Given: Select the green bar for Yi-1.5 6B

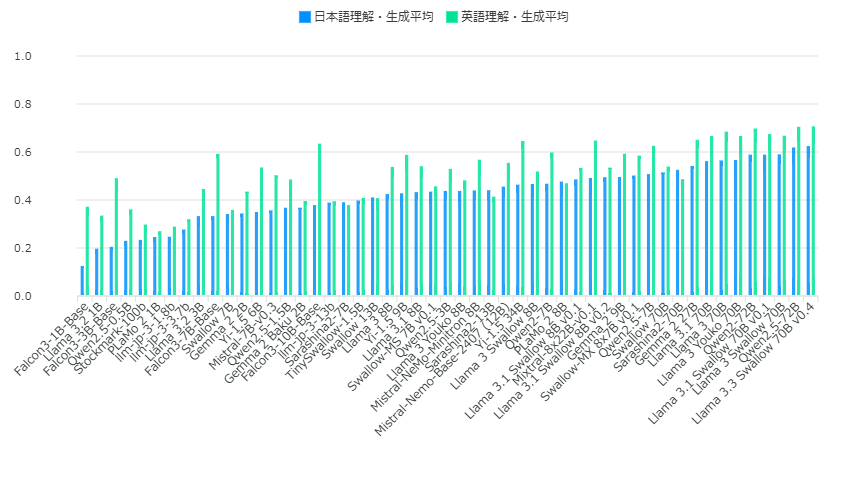Looking at the screenshot, I should (261, 232).
